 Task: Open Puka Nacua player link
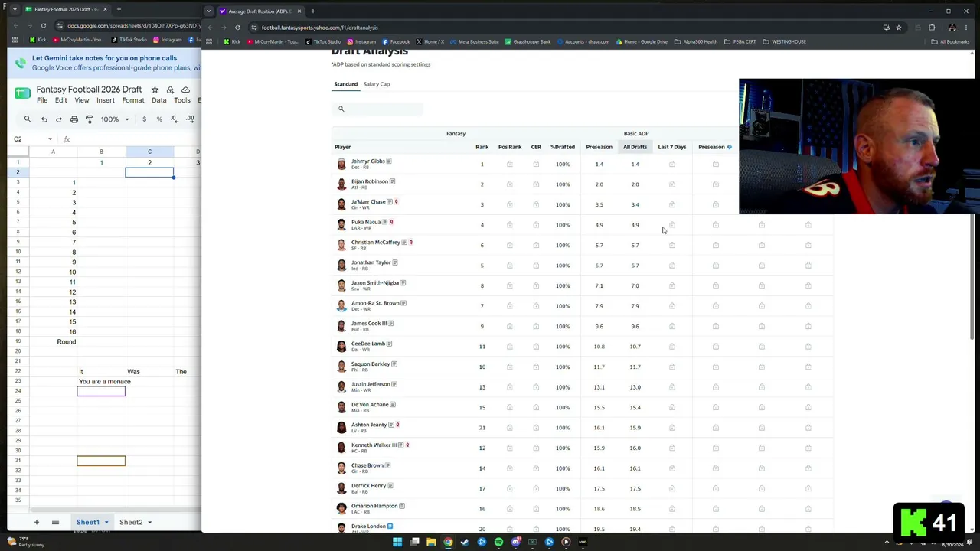366,222
